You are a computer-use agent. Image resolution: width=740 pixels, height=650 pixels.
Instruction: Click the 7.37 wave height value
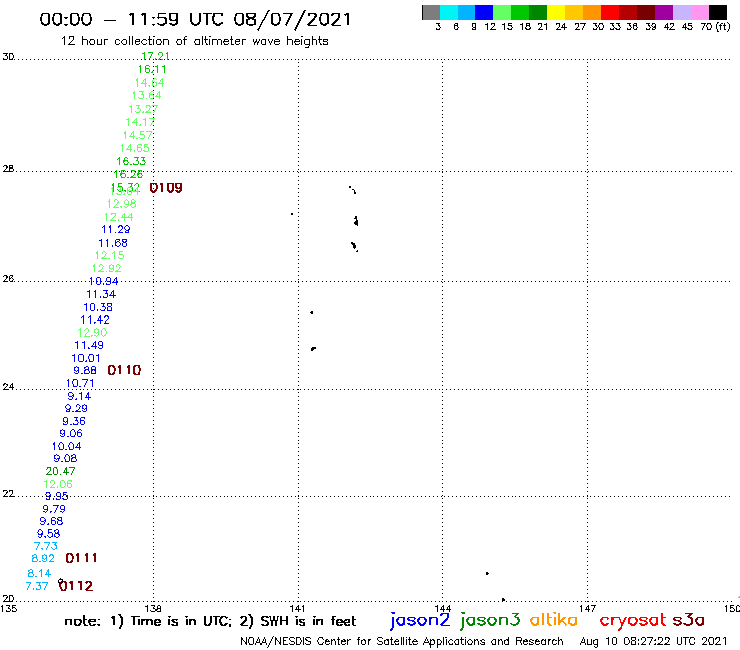coord(37,586)
